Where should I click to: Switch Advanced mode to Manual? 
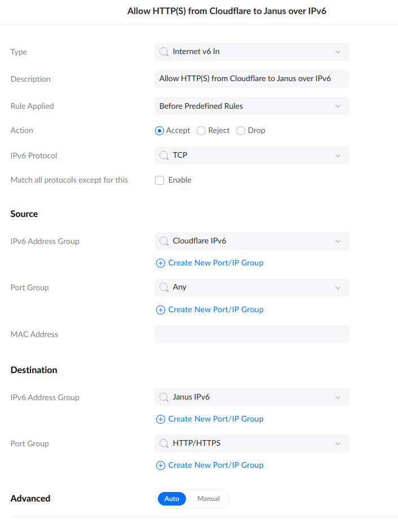coord(208,499)
